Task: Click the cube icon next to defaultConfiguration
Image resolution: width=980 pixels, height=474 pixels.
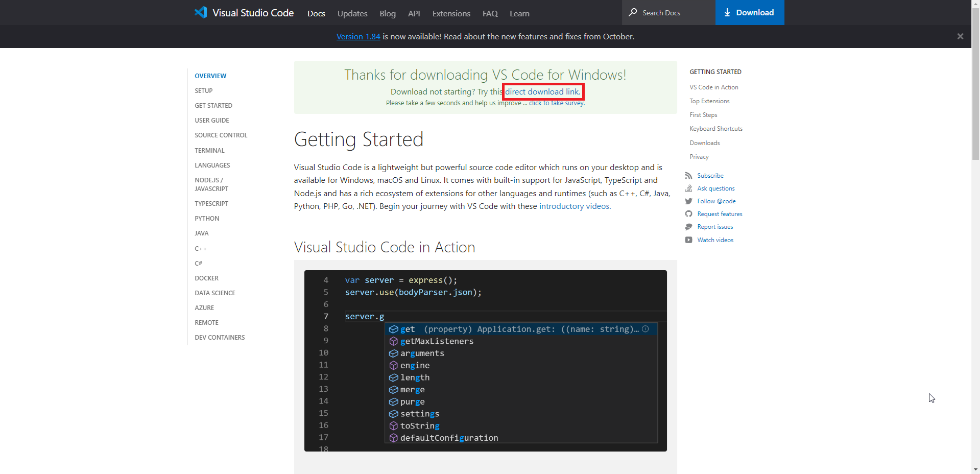Action: [x=393, y=438]
